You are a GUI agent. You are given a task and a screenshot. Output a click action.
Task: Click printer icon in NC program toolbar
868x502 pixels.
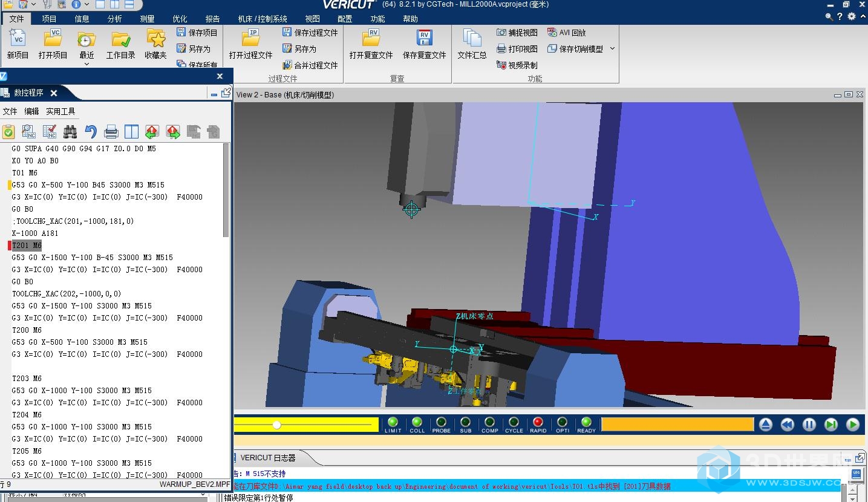click(x=111, y=132)
